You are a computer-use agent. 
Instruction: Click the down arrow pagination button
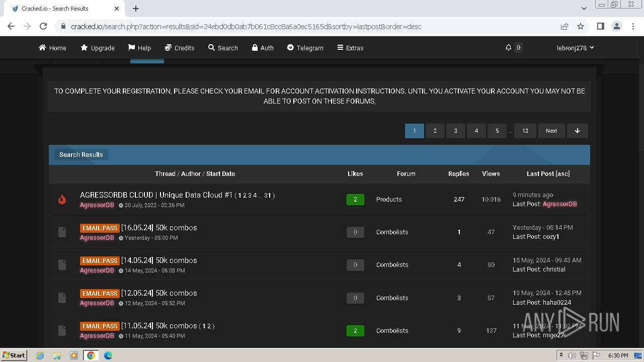tap(578, 131)
